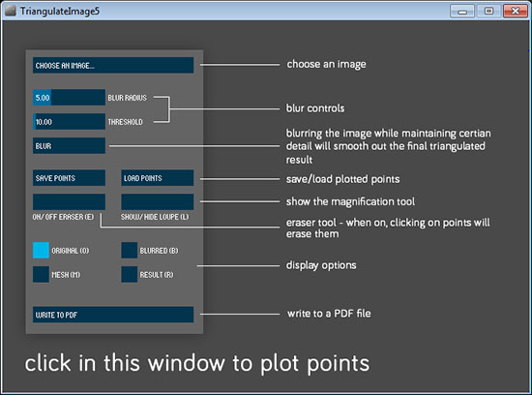Set the Threshold slider showing 10.00
This screenshot has width=532, height=395.
[69, 122]
